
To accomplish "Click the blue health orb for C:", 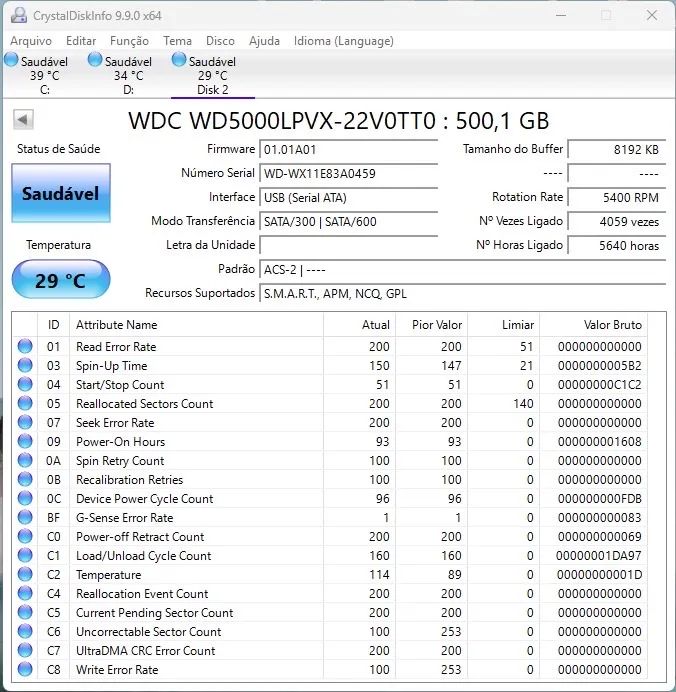I will 11,60.
